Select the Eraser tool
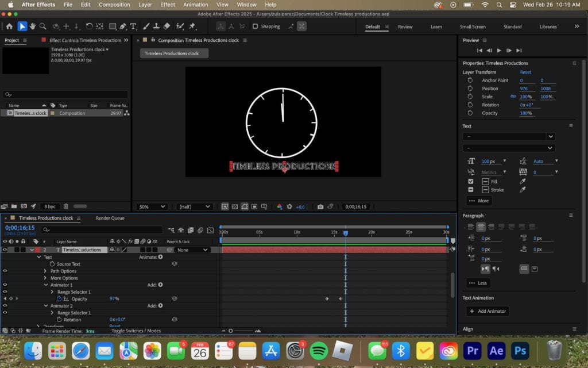The image size is (588, 368). coord(167,26)
